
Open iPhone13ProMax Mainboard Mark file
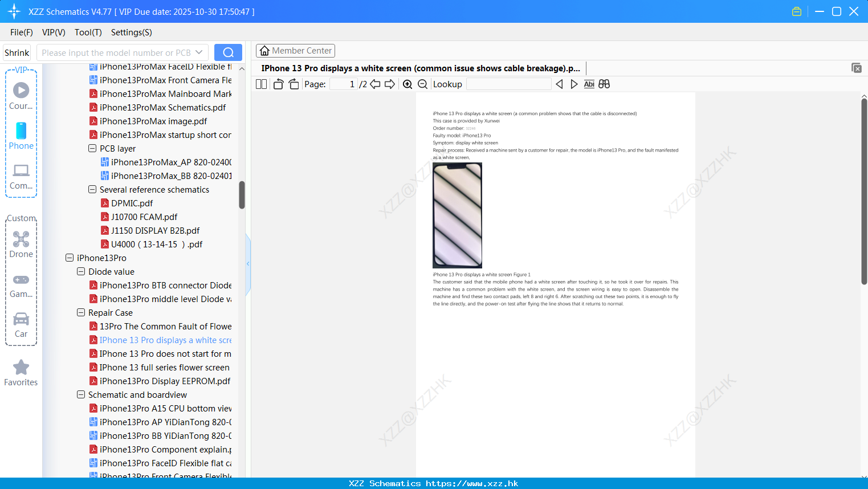pos(161,93)
